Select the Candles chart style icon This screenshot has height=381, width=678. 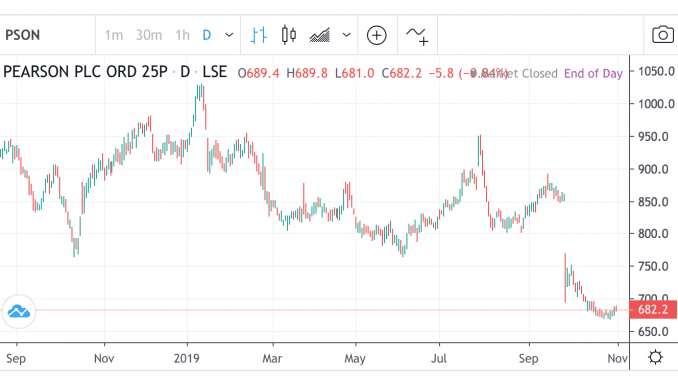pyautogui.click(x=289, y=35)
